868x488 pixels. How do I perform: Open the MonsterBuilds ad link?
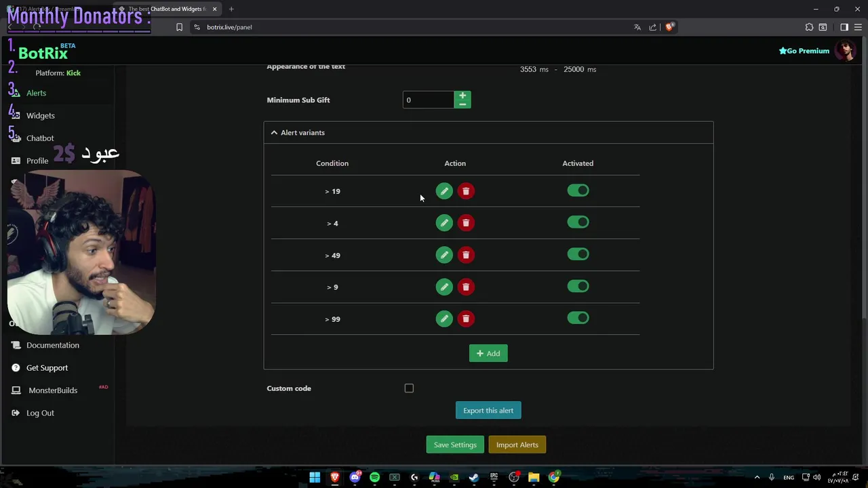[x=53, y=390]
